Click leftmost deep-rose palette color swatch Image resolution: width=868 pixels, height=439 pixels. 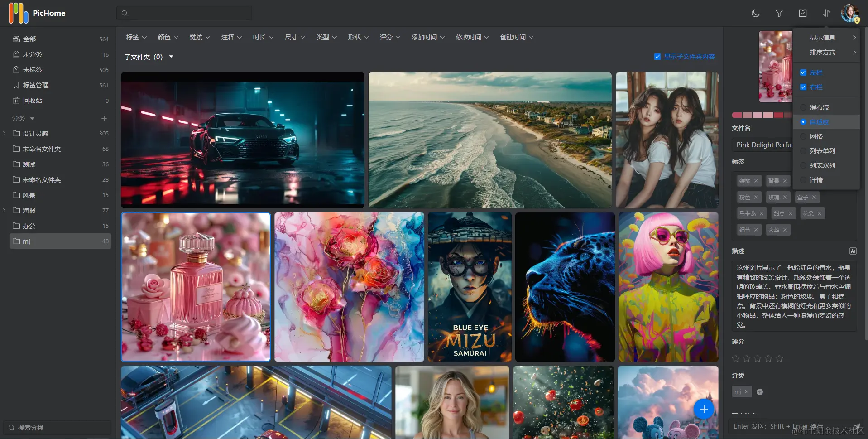737,115
